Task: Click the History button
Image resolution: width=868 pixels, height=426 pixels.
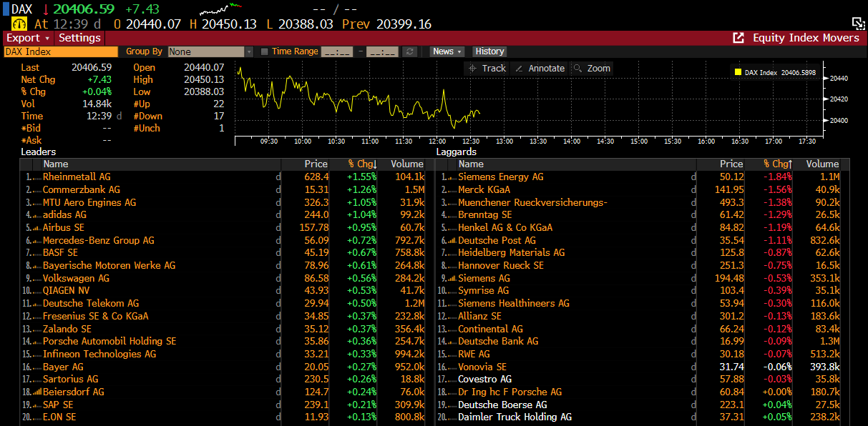Action: pyautogui.click(x=489, y=51)
